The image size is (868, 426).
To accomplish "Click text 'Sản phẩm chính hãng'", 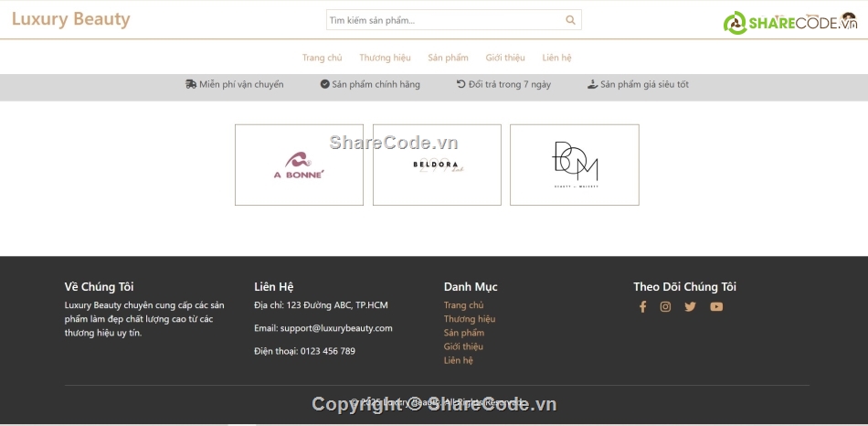I will tap(376, 84).
